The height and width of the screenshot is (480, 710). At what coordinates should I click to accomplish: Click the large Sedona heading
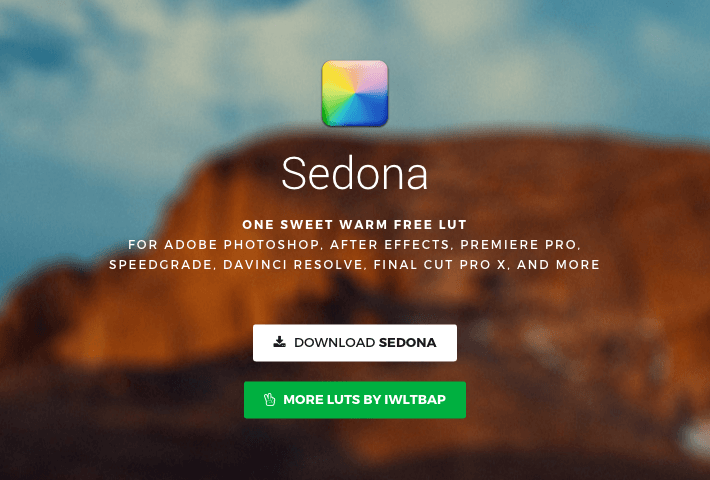point(355,173)
